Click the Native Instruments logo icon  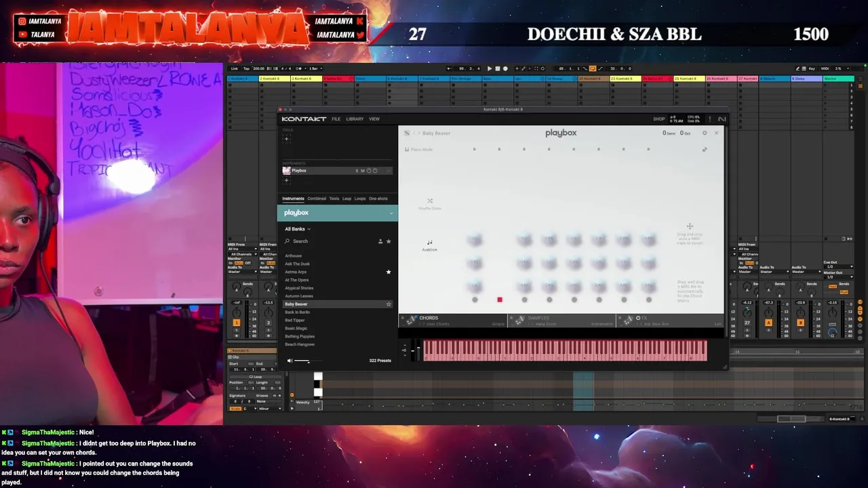722,119
